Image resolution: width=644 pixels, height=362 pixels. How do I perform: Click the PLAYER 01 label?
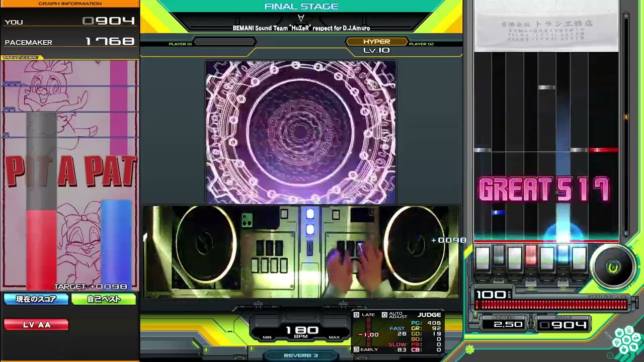point(180,44)
